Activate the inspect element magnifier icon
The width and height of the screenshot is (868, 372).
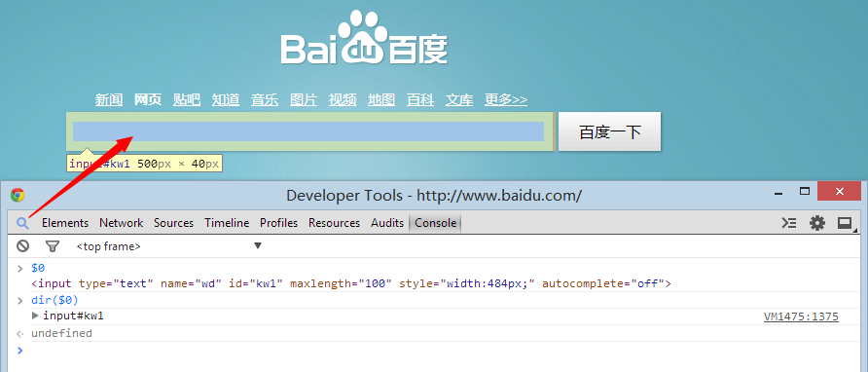22,223
